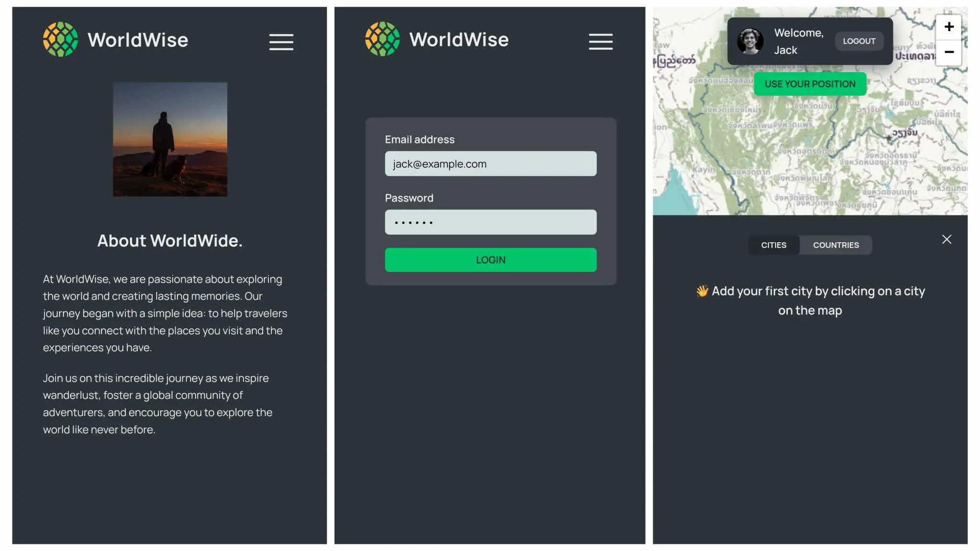Focus the Password input field
The height and width of the screenshot is (551, 980).
coord(490,222)
